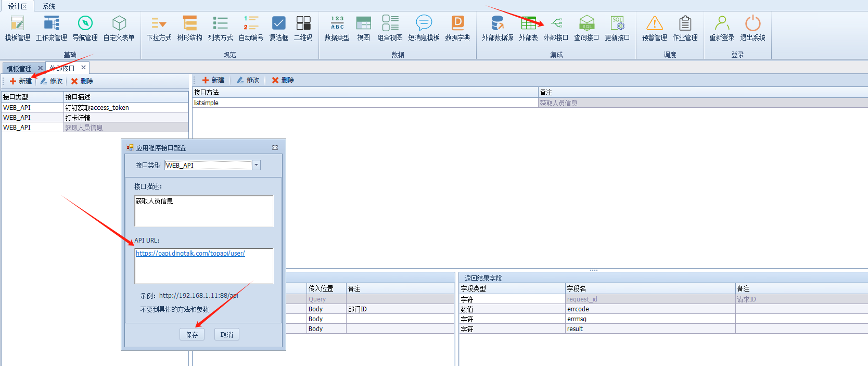Click the oapi.dingtalk.com API URL link
868x366 pixels.
(x=190, y=254)
